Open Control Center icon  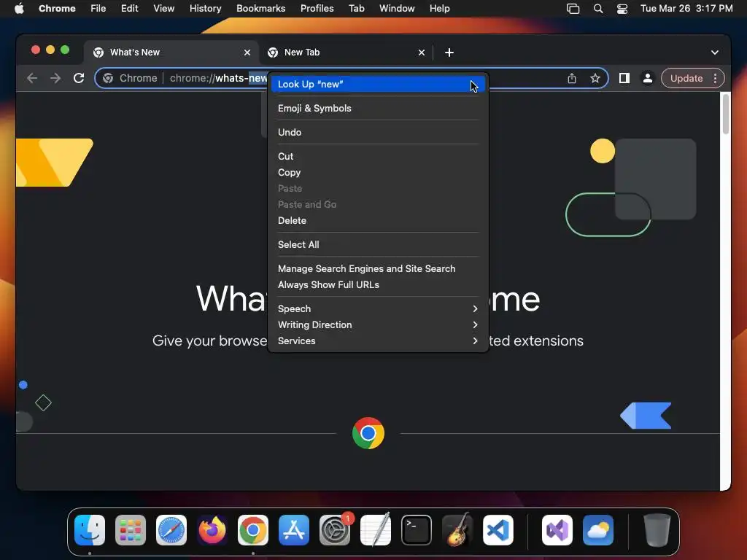click(622, 9)
